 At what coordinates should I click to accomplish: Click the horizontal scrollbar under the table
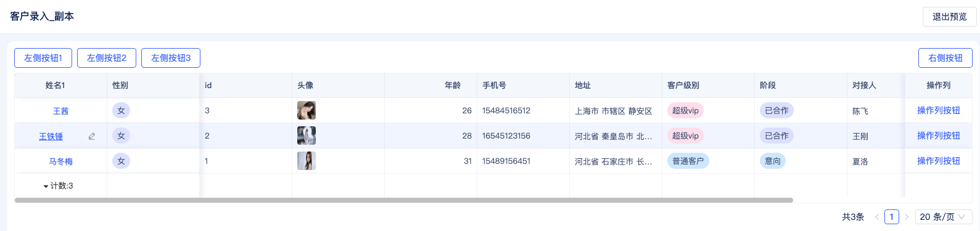click(x=403, y=200)
